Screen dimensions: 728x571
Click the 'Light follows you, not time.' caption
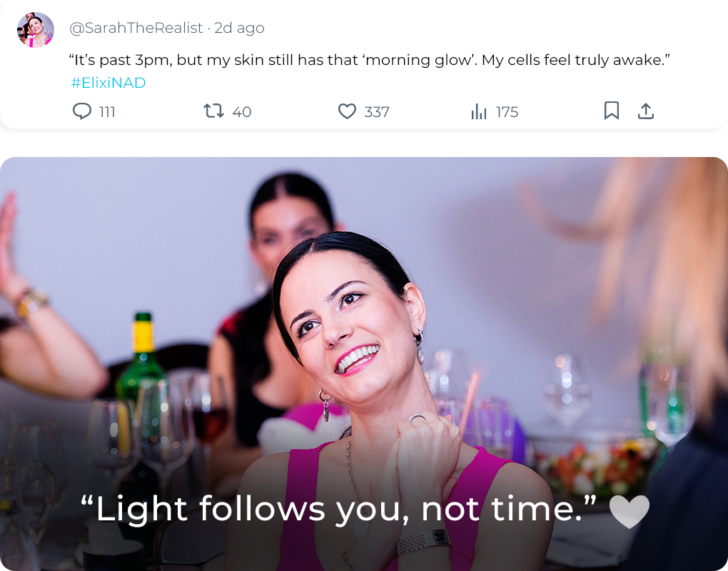[338, 510]
